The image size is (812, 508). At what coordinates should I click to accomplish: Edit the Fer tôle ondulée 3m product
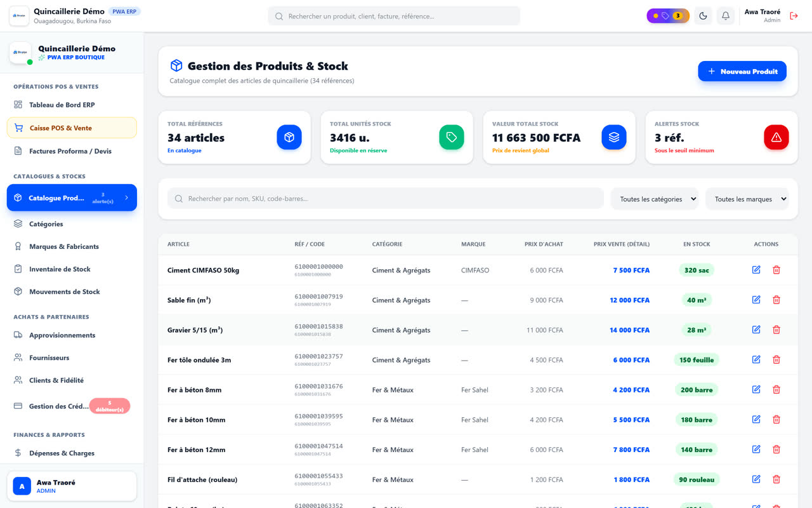(x=756, y=359)
